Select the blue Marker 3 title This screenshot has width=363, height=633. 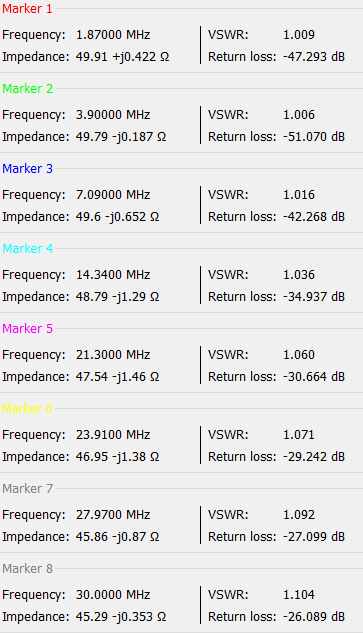[x=27, y=169]
